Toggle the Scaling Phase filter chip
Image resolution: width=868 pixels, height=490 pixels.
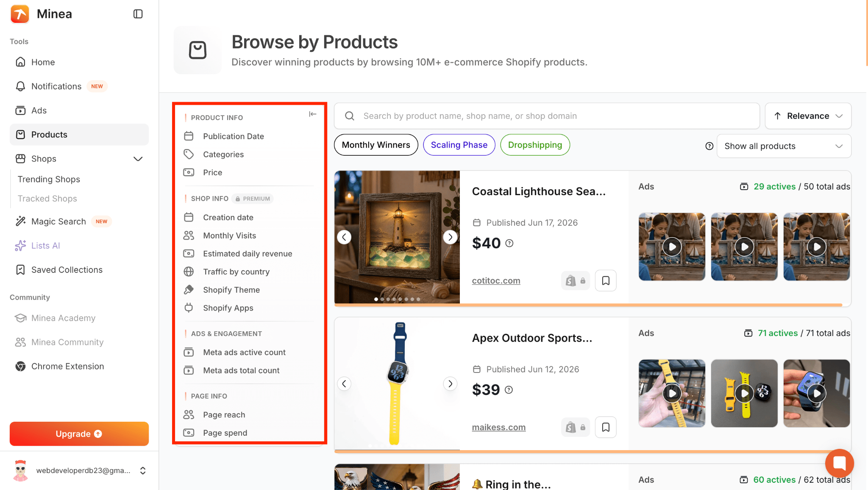tap(459, 145)
